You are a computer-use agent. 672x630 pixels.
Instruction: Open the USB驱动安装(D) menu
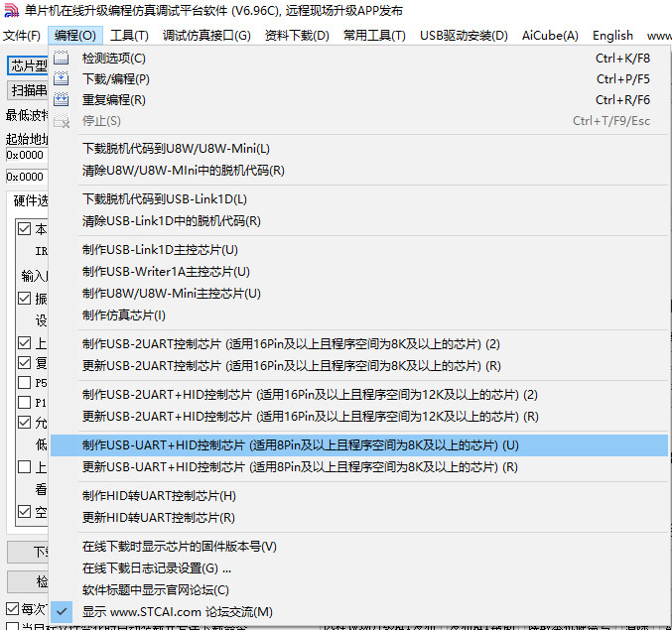(464, 35)
